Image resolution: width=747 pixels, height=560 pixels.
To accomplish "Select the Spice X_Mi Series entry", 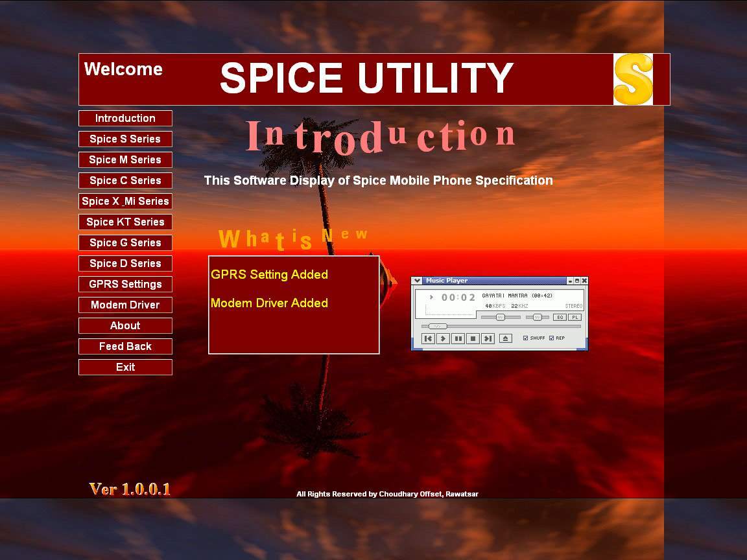I will pos(125,201).
